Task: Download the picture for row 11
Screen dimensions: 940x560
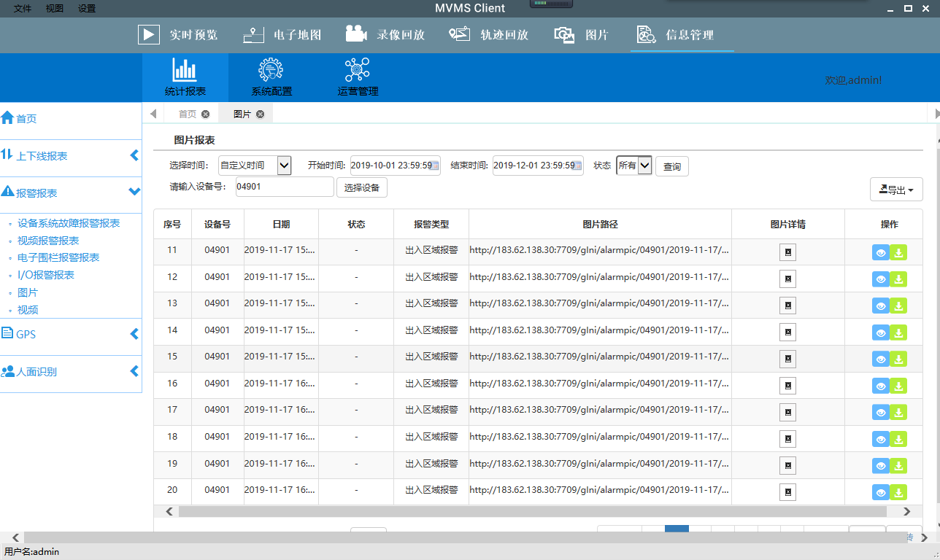Action: click(x=899, y=253)
